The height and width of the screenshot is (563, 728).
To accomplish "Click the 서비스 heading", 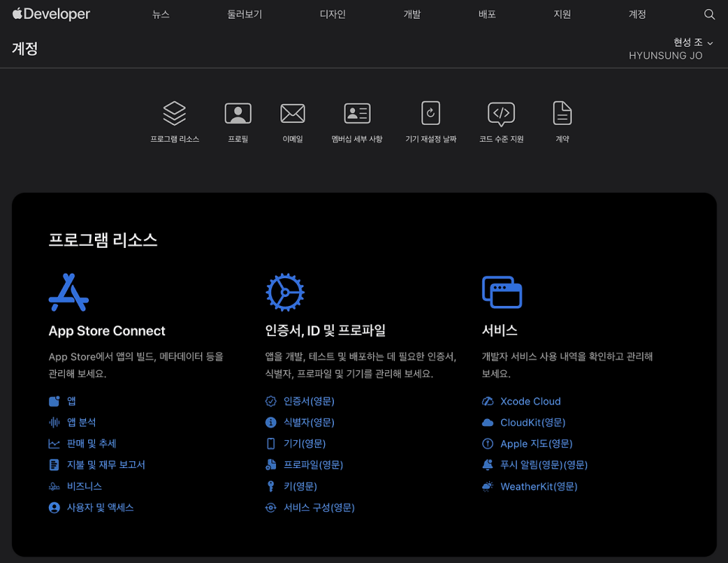I will pos(500,330).
